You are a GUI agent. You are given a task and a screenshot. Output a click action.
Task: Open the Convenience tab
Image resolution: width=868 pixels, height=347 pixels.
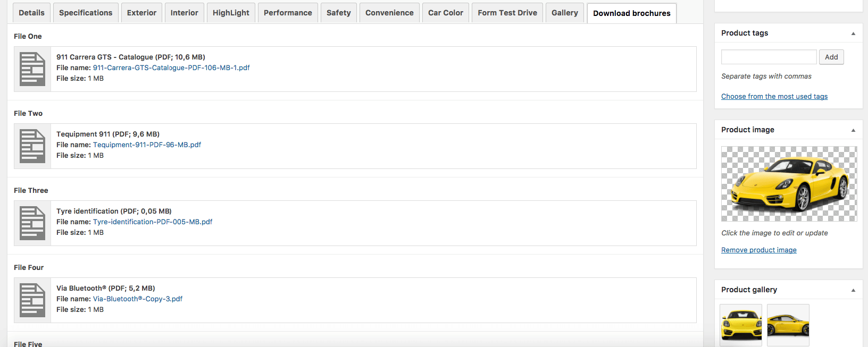[389, 13]
